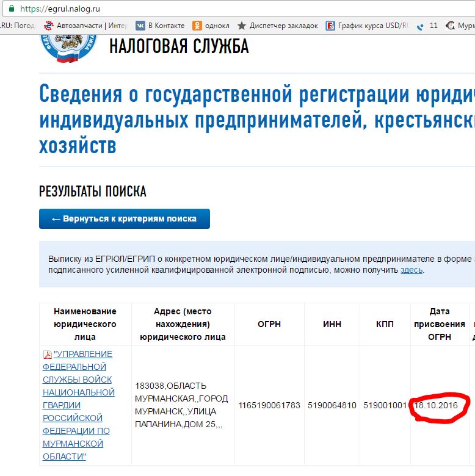Click the PDF icon beside organization name

pyautogui.click(x=47, y=355)
